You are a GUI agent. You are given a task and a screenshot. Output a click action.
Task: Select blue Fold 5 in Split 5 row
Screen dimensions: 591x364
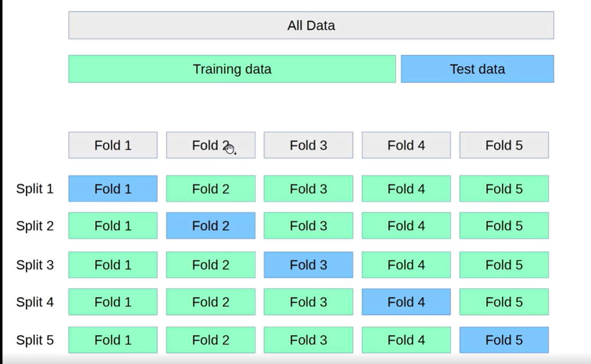pos(504,340)
